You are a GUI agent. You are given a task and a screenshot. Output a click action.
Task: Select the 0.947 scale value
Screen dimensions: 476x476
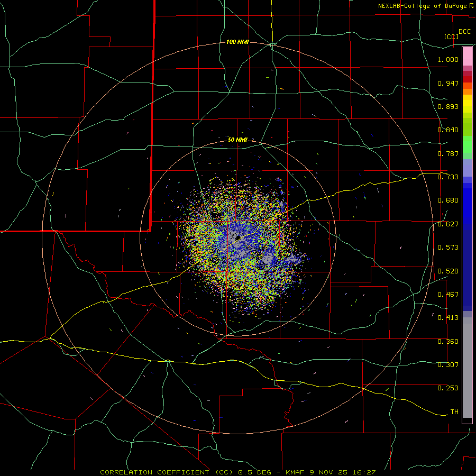pyautogui.click(x=448, y=83)
